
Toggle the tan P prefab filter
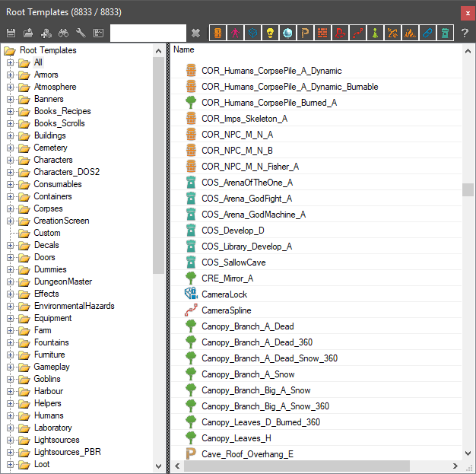click(x=305, y=33)
